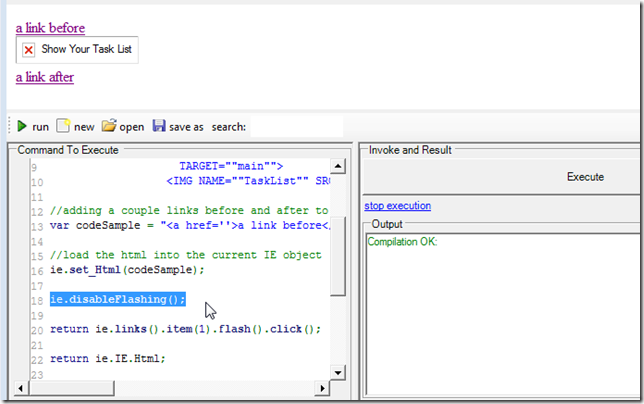Click the editor scrollbar down arrow
Image resolution: width=644 pixels, height=404 pixels.
tap(338, 371)
